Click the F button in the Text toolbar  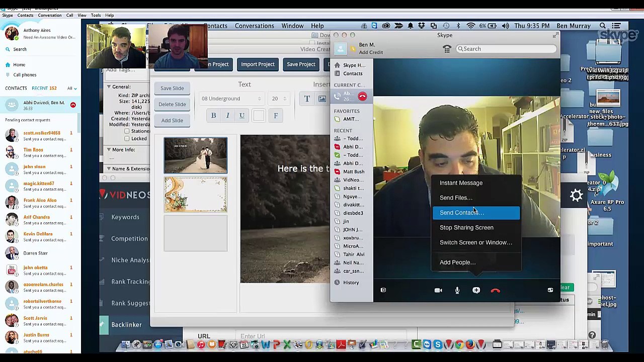click(276, 116)
